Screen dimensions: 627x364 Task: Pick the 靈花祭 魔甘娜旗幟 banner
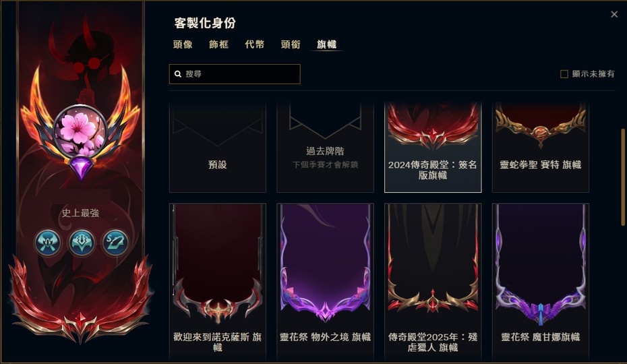point(541,282)
